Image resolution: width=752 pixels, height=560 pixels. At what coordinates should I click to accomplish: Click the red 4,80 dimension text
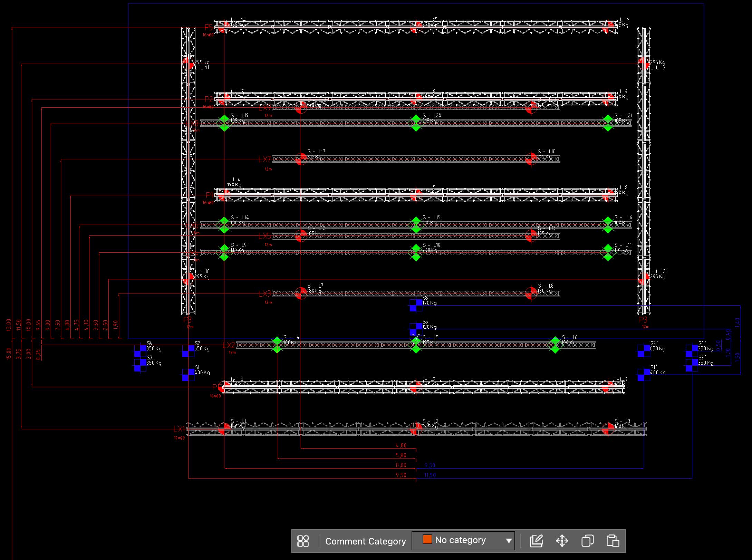(x=401, y=446)
